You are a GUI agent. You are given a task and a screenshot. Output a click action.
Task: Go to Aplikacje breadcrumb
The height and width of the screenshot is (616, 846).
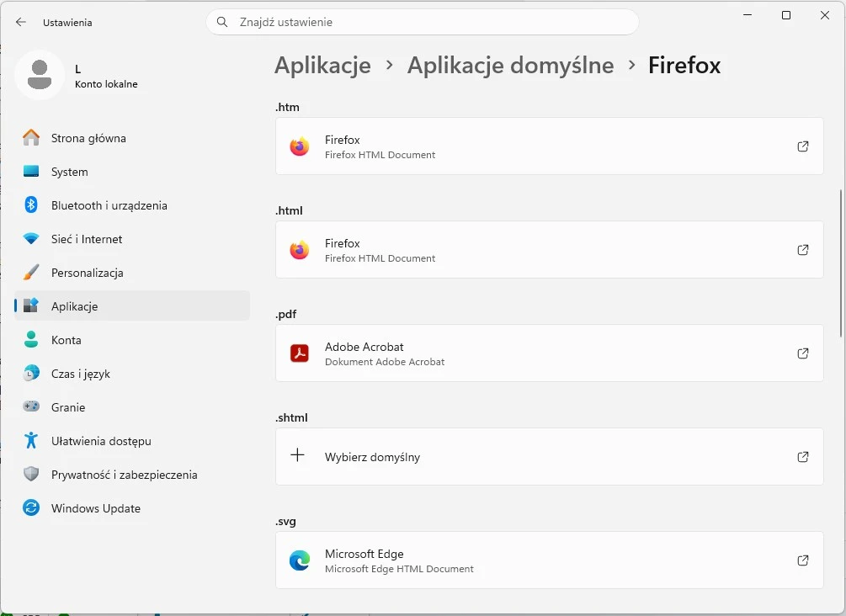[x=322, y=66]
